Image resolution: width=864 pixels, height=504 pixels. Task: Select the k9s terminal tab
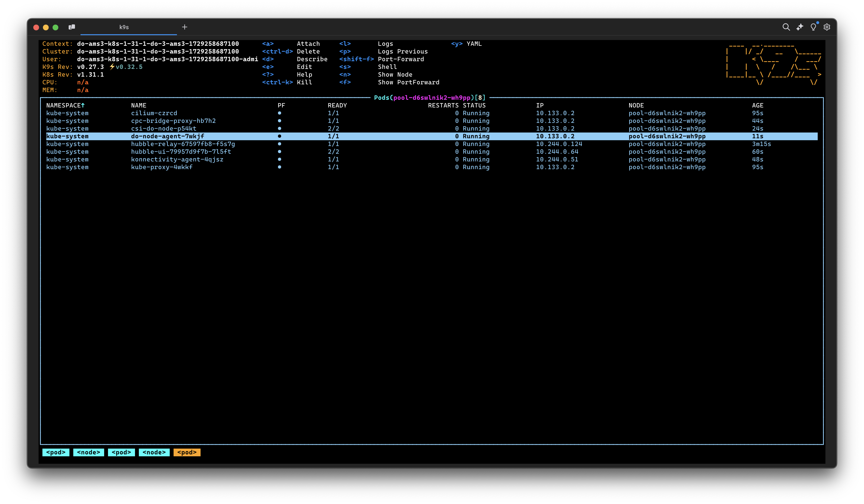tap(124, 27)
